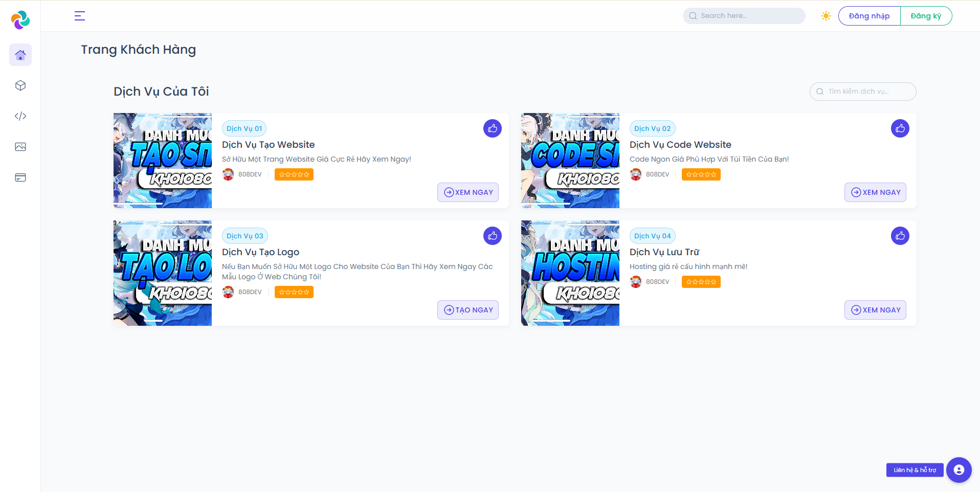Open the cube package icon in sidebar

[x=20, y=85]
